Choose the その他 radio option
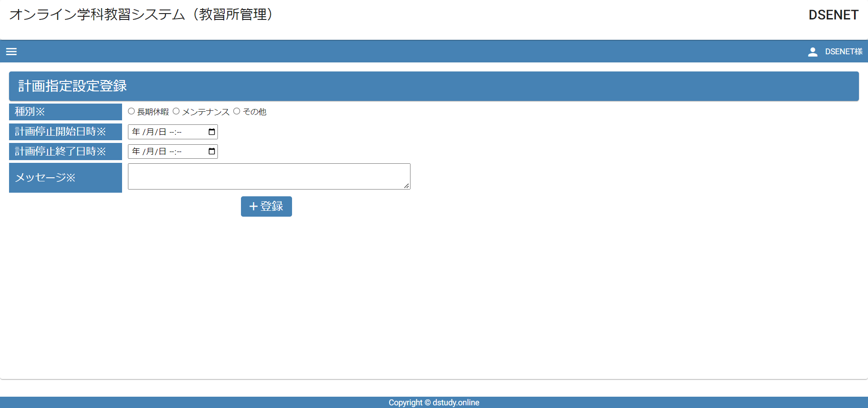The height and width of the screenshot is (408, 868). click(x=236, y=111)
